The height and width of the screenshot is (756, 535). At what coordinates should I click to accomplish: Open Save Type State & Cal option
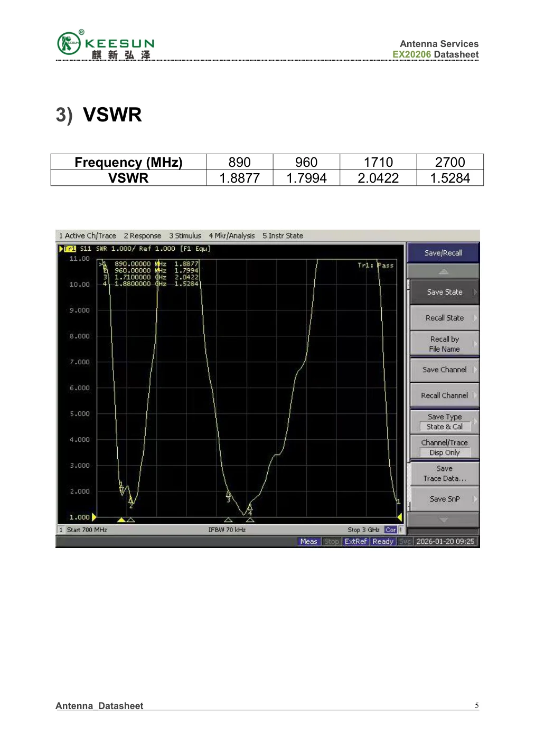pyautogui.click(x=444, y=421)
